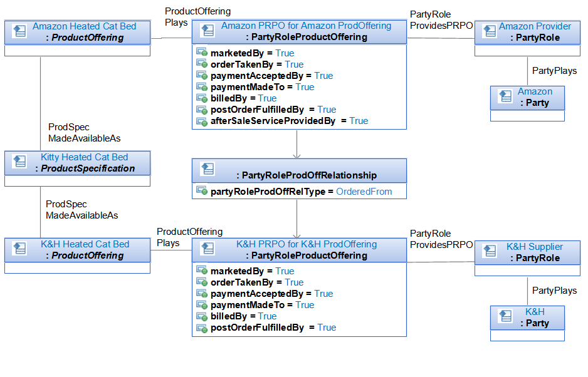Click the Amazon Provider PartyRole instance icon
The width and height of the screenshot is (588, 377).
490,31
